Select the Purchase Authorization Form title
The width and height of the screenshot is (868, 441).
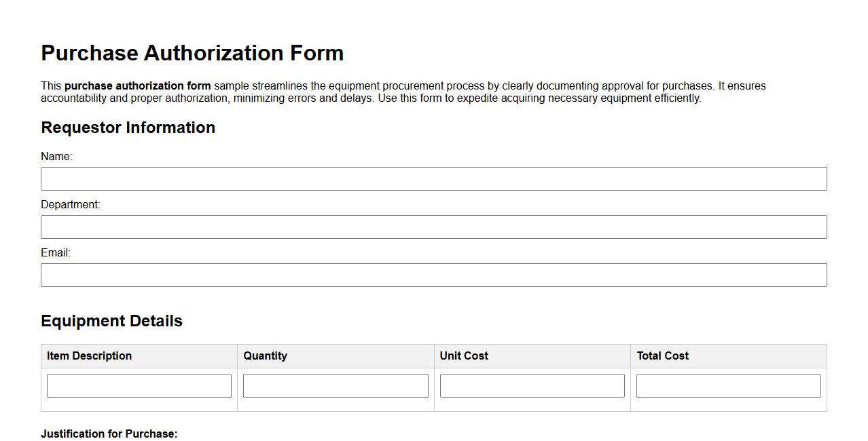pyautogui.click(x=192, y=53)
